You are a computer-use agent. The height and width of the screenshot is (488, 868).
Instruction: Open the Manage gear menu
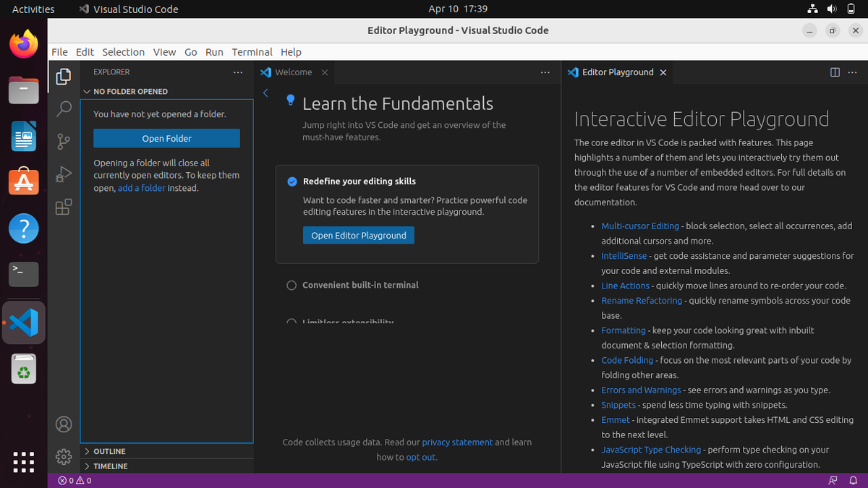pos(63,457)
